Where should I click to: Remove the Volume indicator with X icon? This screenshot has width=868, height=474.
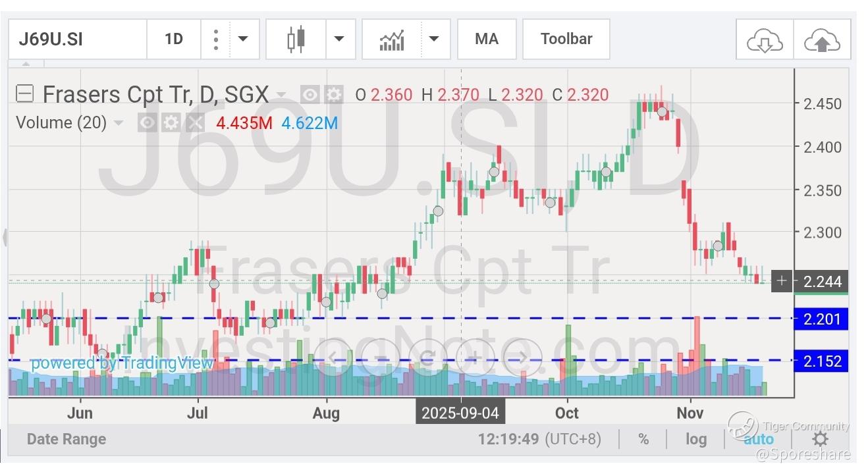[195, 122]
